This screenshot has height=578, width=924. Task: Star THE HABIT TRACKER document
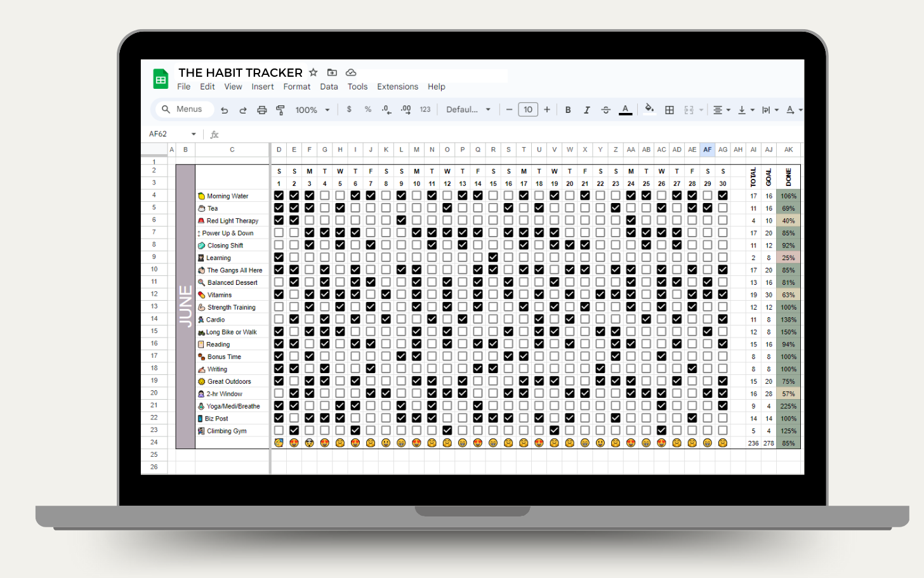(313, 72)
